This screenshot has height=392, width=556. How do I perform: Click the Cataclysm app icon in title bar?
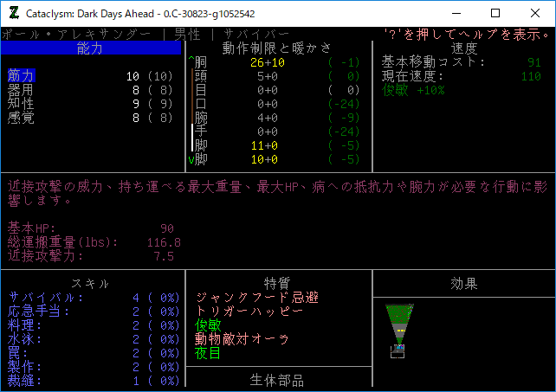14,13
